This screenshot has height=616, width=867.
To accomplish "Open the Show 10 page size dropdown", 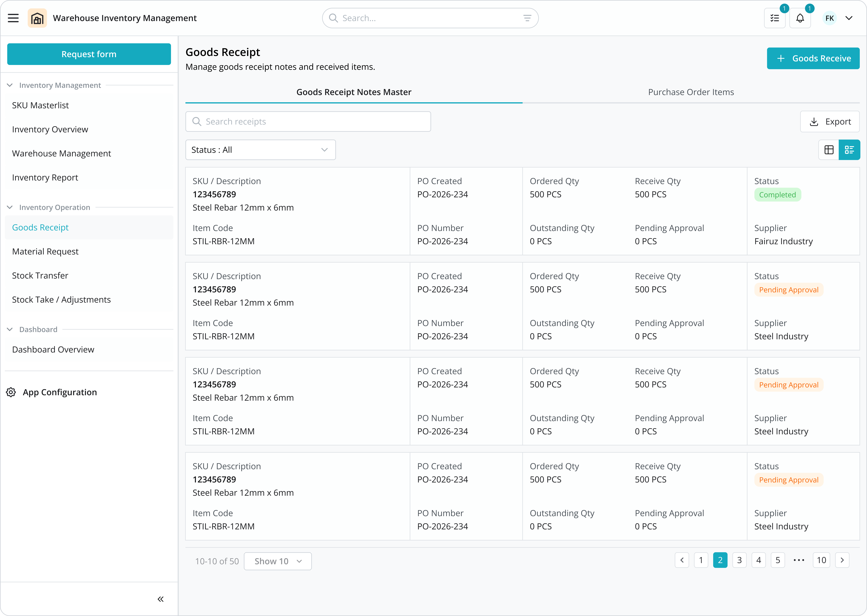I will click(x=278, y=561).
